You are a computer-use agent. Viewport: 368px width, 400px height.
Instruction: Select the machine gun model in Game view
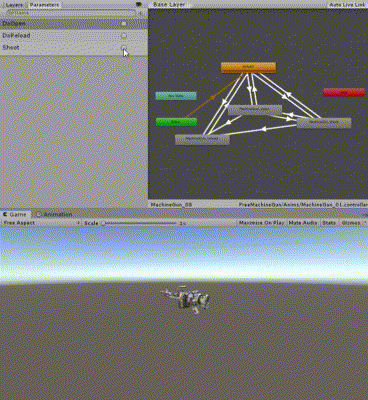185,299
